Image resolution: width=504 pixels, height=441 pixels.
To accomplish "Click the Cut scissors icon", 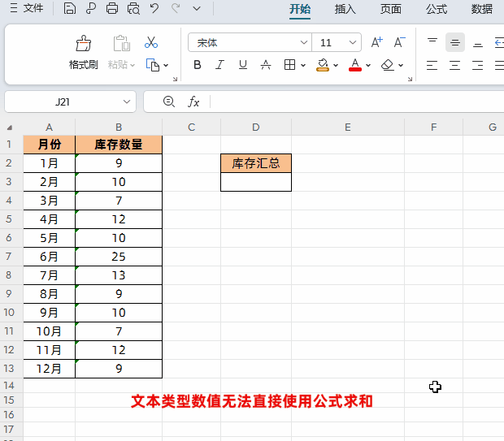I will click(x=151, y=42).
